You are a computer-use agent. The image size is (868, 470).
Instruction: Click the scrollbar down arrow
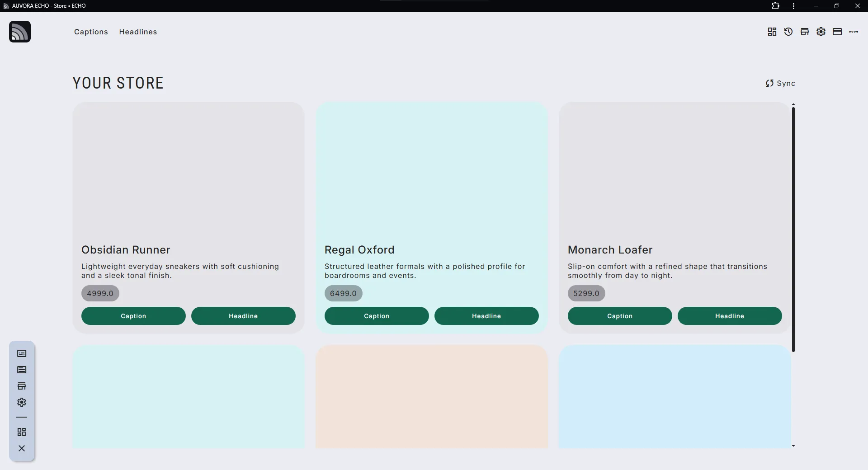click(793, 446)
